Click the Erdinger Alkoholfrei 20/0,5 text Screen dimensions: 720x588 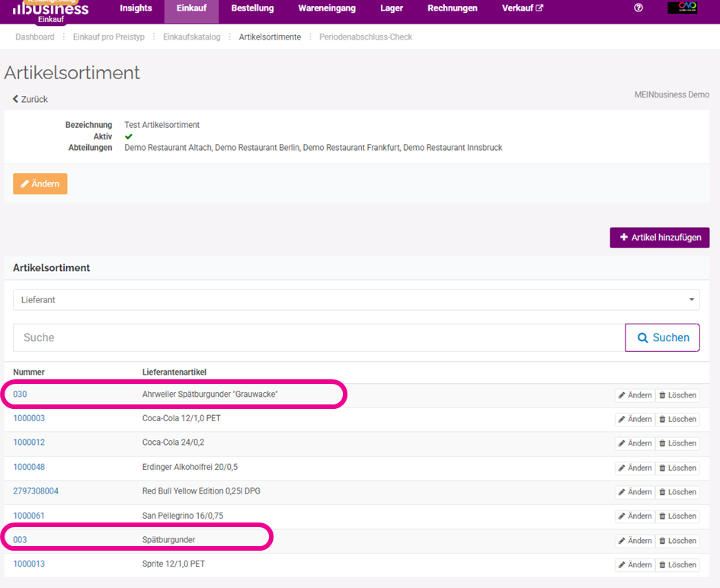coord(190,467)
